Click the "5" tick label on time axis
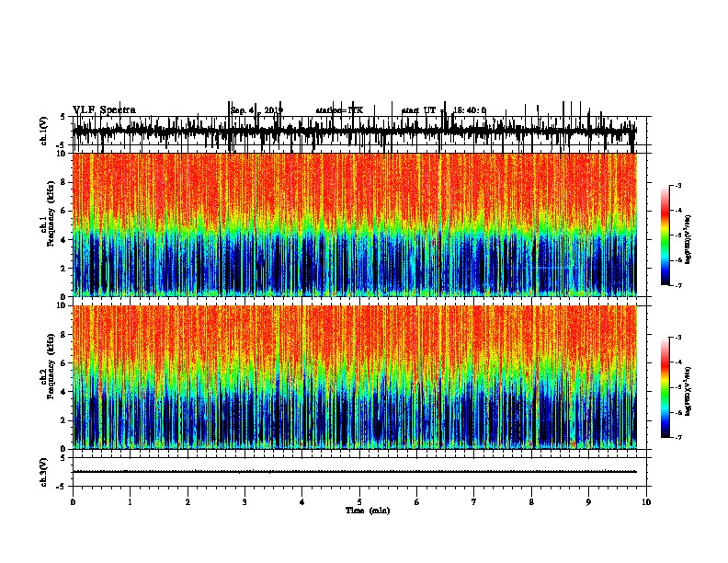728x563 pixels. click(359, 502)
